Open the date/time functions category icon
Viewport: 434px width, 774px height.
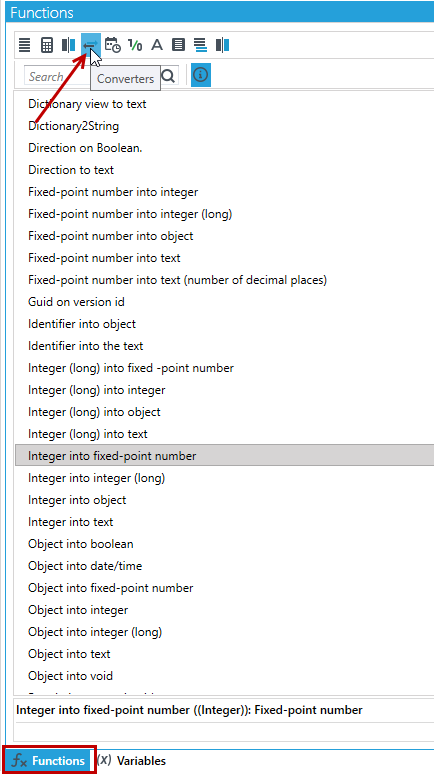pyautogui.click(x=113, y=45)
